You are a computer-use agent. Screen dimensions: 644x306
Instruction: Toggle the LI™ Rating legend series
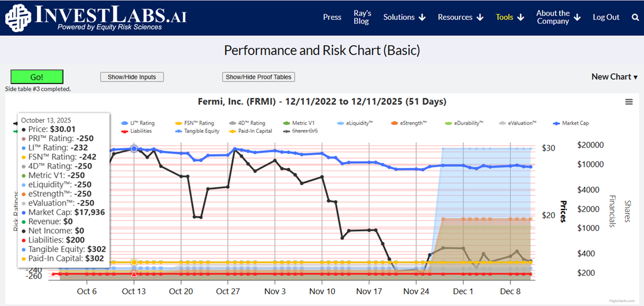(142, 124)
